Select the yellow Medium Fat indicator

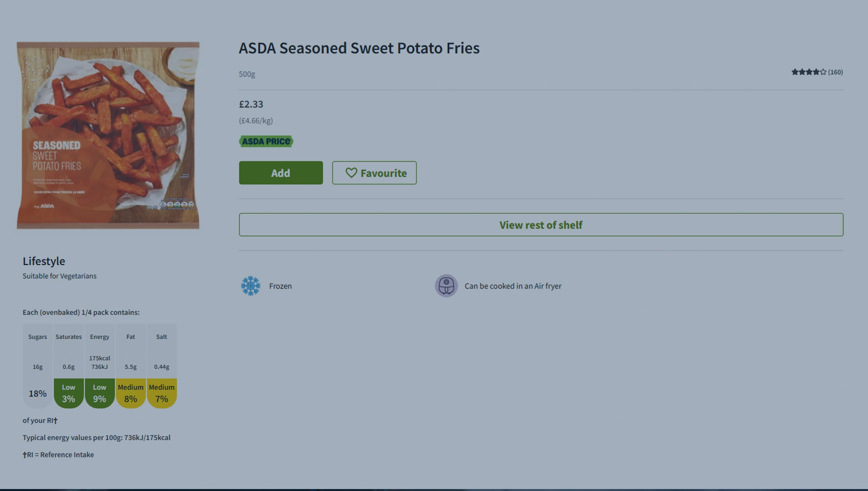(131, 393)
